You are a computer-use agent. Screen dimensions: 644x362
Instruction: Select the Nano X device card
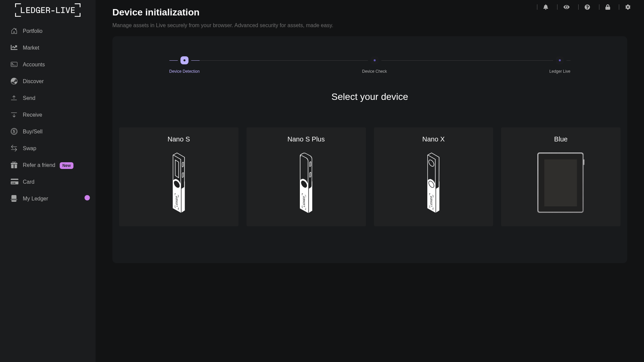point(433,177)
